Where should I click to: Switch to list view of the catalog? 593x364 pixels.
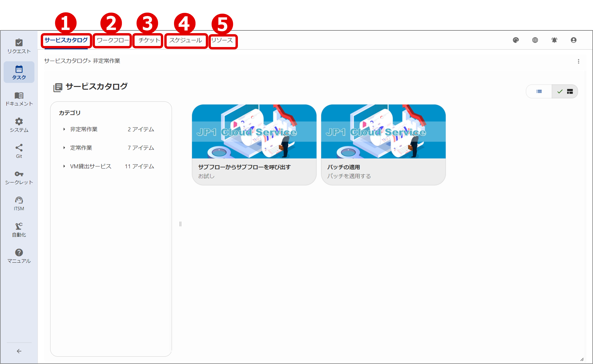pyautogui.click(x=539, y=91)
